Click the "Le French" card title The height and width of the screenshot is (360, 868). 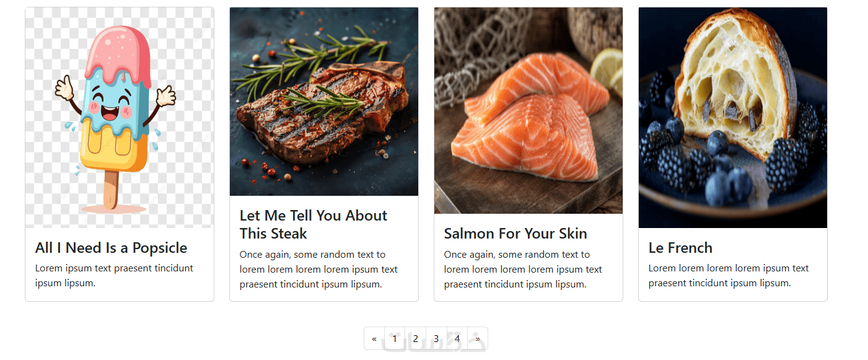(x=680, y=248)
